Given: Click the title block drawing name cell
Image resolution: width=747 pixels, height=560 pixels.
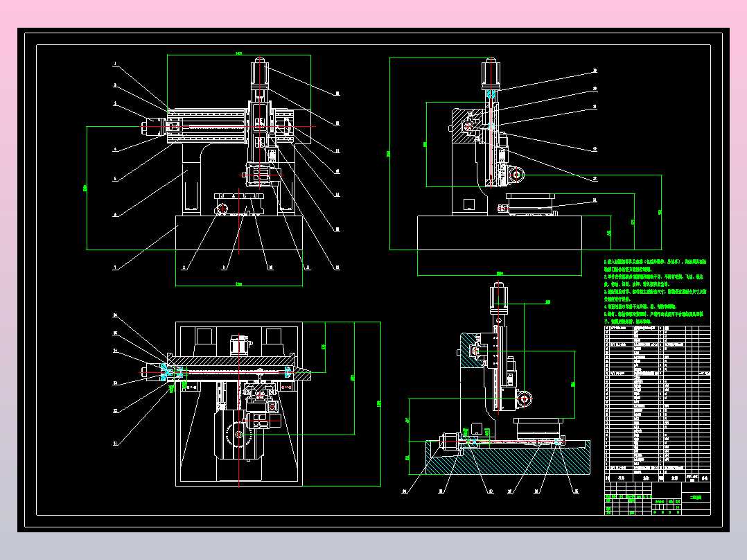Looking at the screenshot, I should click(696, 497).
